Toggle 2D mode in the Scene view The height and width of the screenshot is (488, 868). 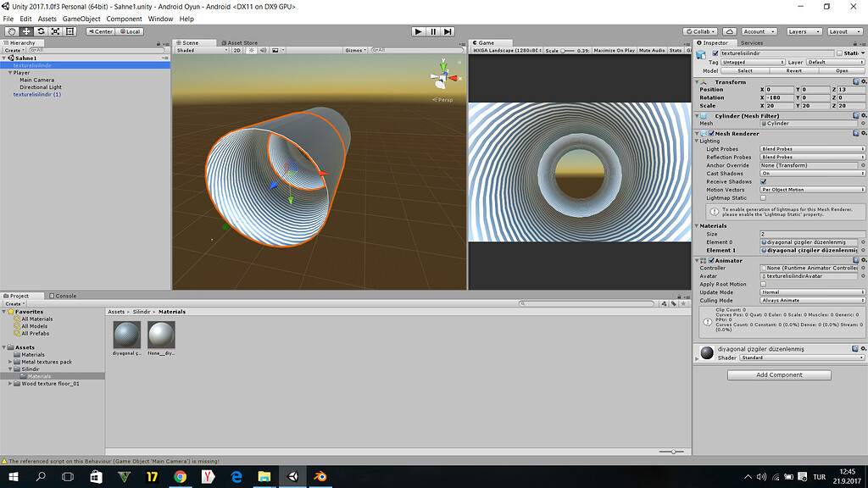coord(236,49)
